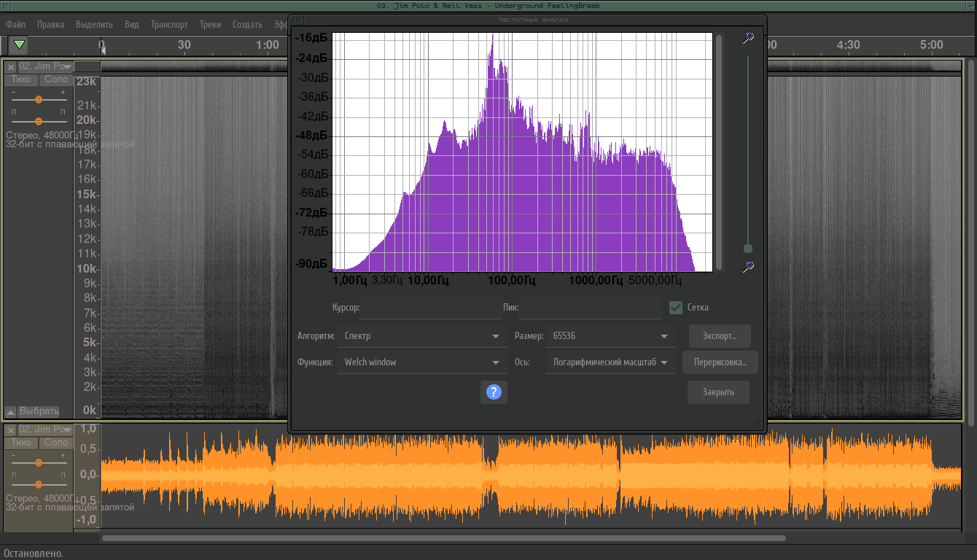
Task: Close the spectrogram track with its X button
Action: pos(11,66)
